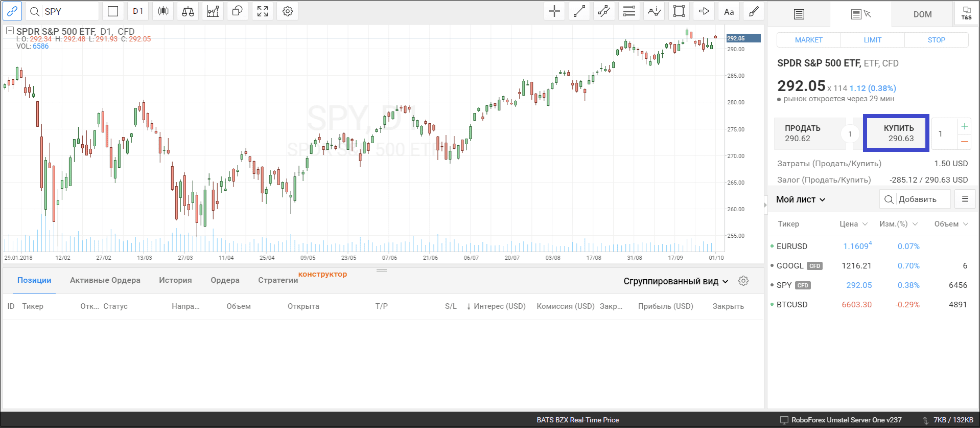Click the order volume input field
This screenshot has height=428, width=980.
944,133
